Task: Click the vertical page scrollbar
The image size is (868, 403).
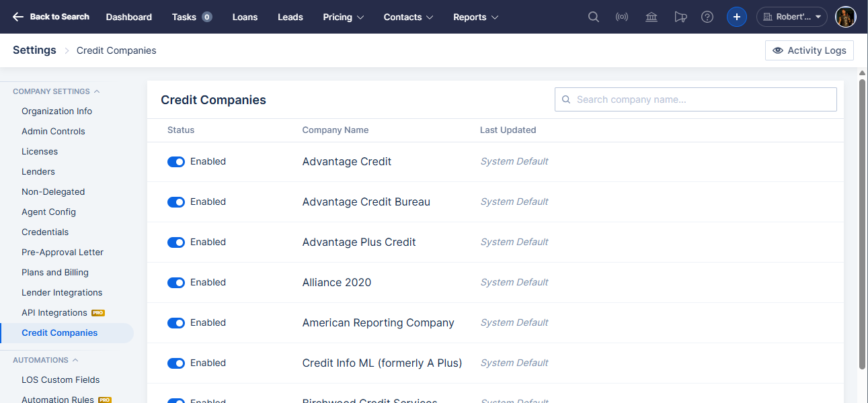Action: tap(863, 224)
